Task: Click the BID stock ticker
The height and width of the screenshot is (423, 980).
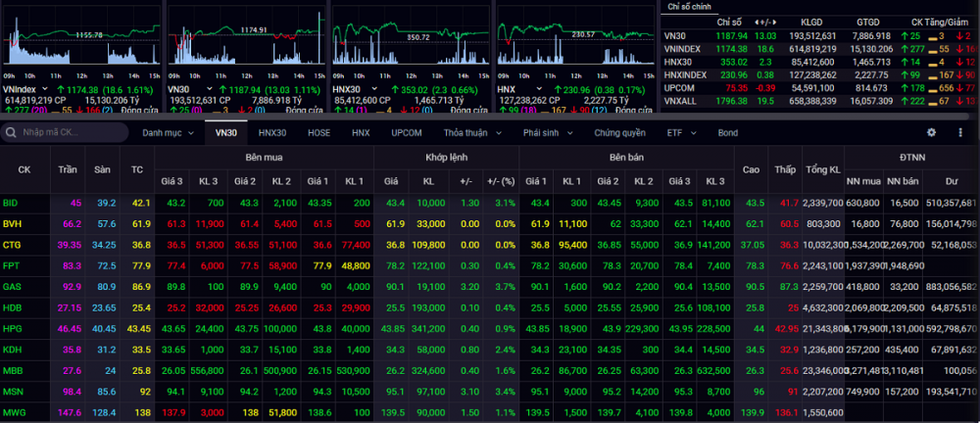Action: tap(11, 203)
